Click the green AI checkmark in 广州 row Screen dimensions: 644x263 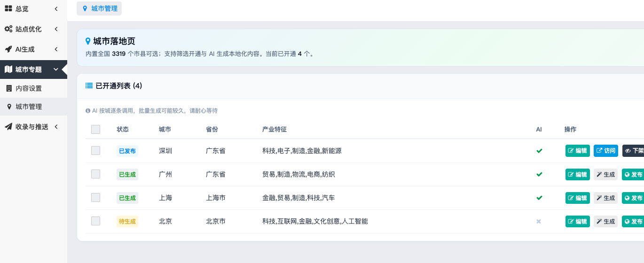point(539,174)
